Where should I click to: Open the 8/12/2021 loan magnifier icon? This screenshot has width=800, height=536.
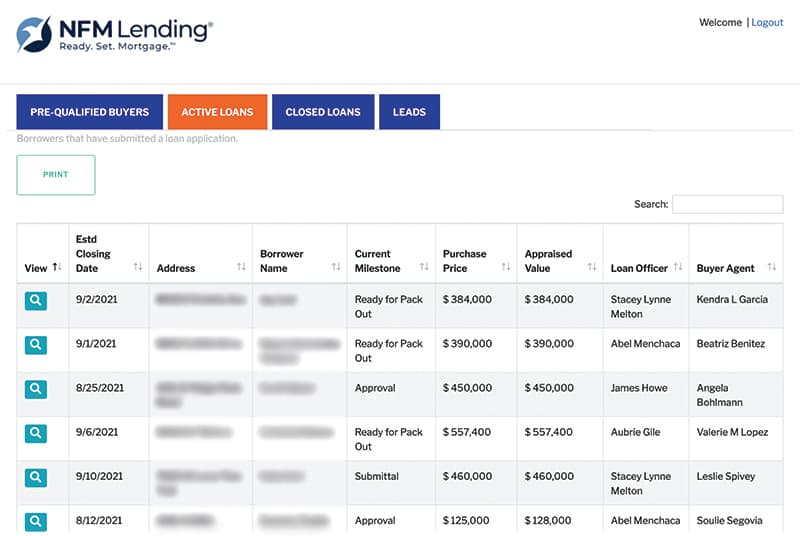click(35, 521)
